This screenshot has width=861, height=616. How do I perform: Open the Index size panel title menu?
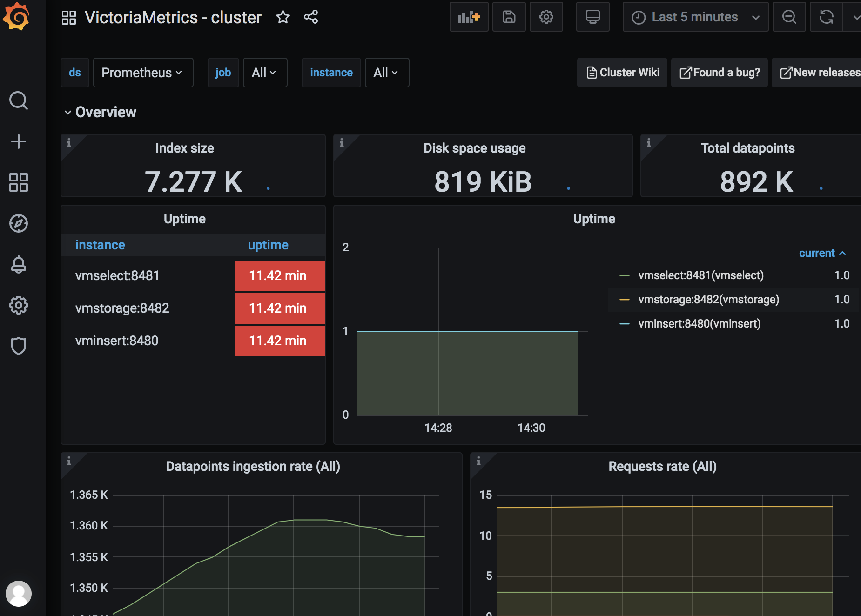pos(185,148)
